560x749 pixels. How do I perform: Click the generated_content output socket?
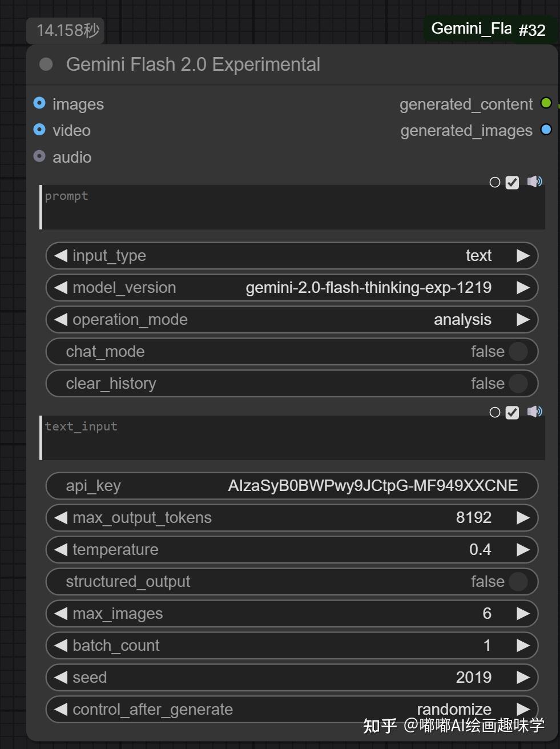pos(546,103)
